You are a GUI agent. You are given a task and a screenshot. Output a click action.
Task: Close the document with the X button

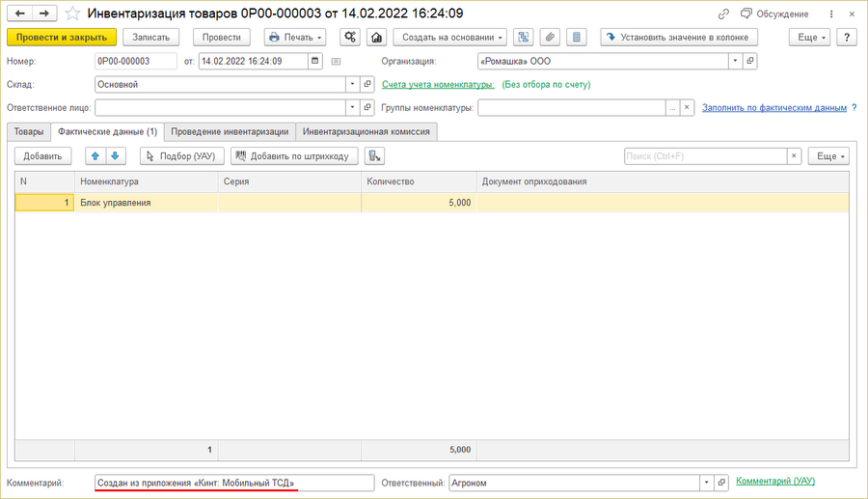coord(852,14)
